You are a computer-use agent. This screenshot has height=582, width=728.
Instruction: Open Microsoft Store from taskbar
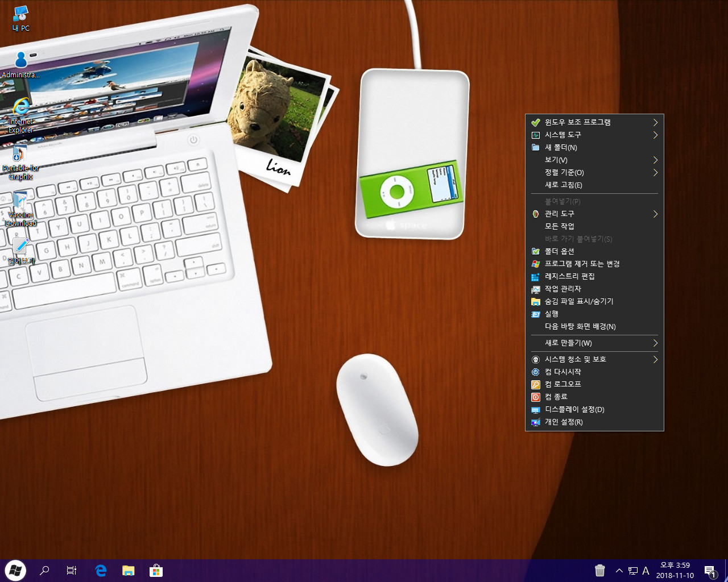point(156,571)
